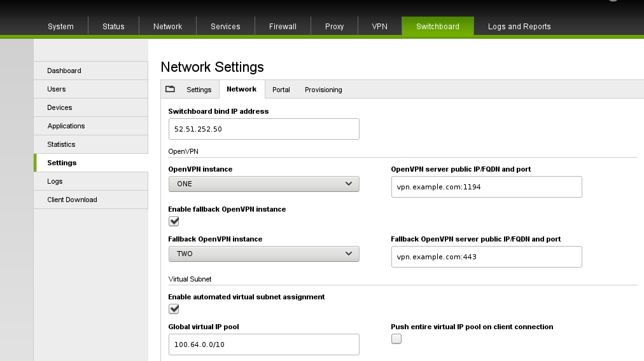Switch to the Portal tab
Image resolution: width=644 pixels, height=361 pixels.
point(281,90)
